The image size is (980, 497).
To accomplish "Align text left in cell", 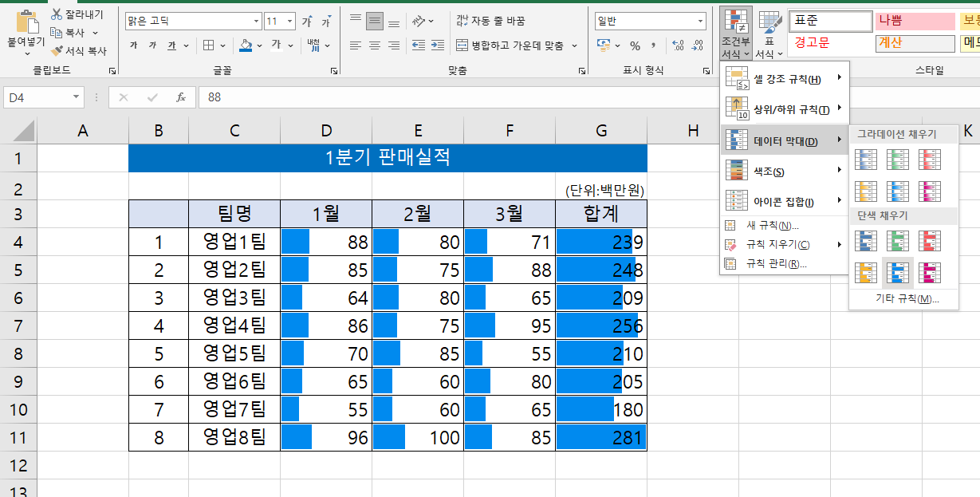I will click(356, 45).
